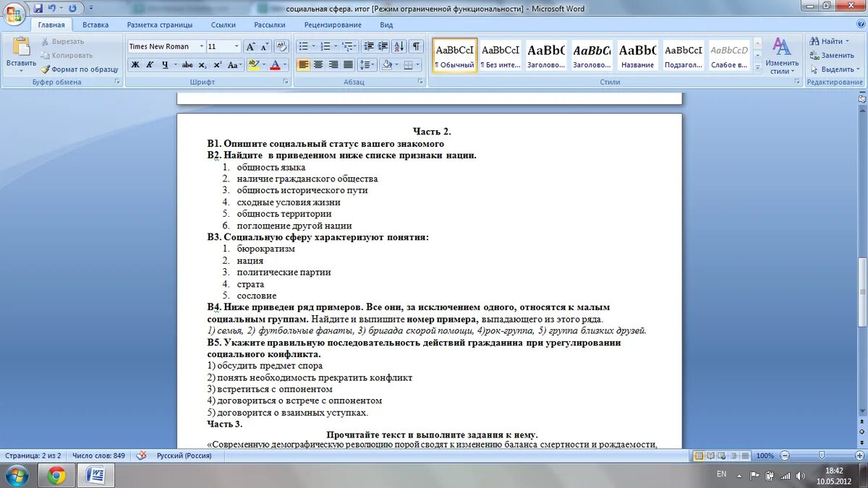
Task: Click text highlight color button
Action: pos(252,65)
